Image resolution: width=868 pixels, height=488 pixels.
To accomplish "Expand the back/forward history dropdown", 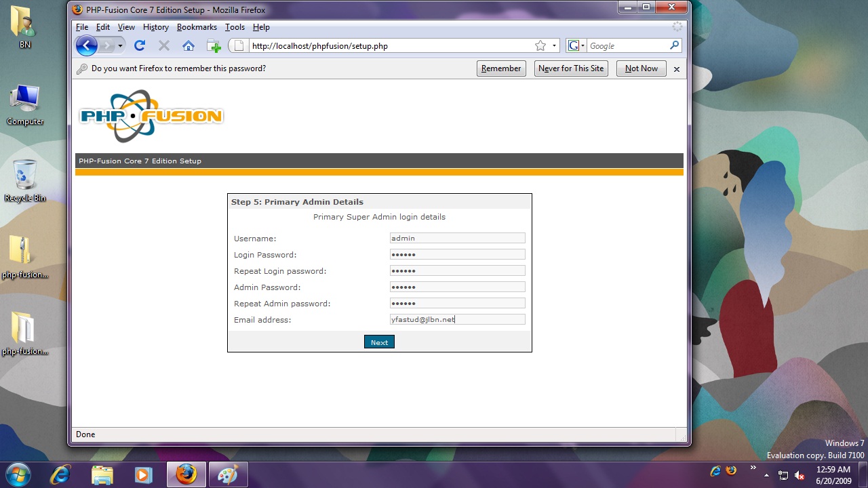I will click(x=121, y=46).
